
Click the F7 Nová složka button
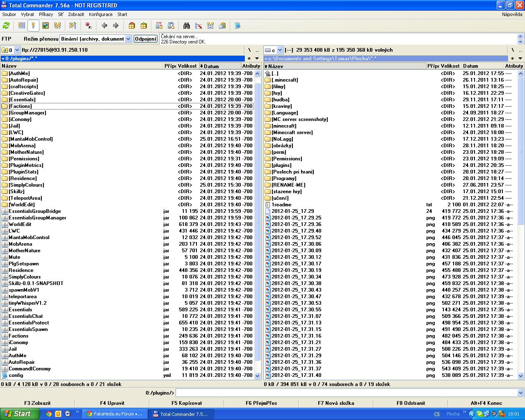[336, 403]
